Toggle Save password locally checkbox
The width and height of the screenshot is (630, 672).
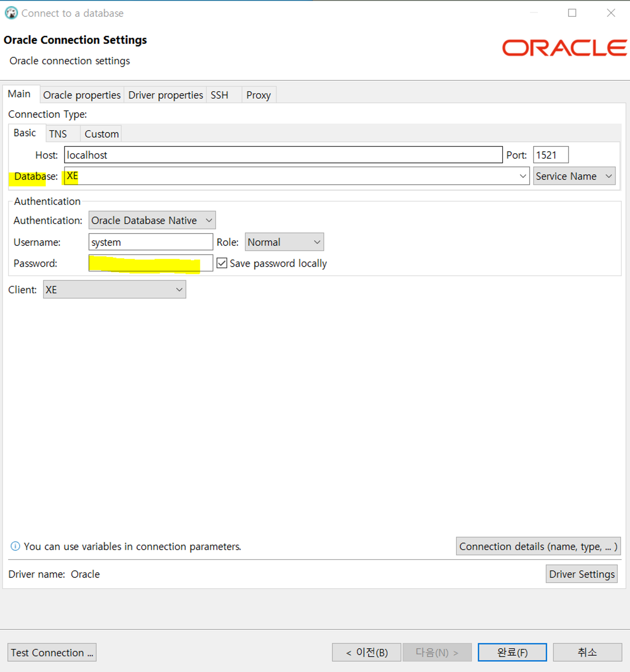pos(222,263)
